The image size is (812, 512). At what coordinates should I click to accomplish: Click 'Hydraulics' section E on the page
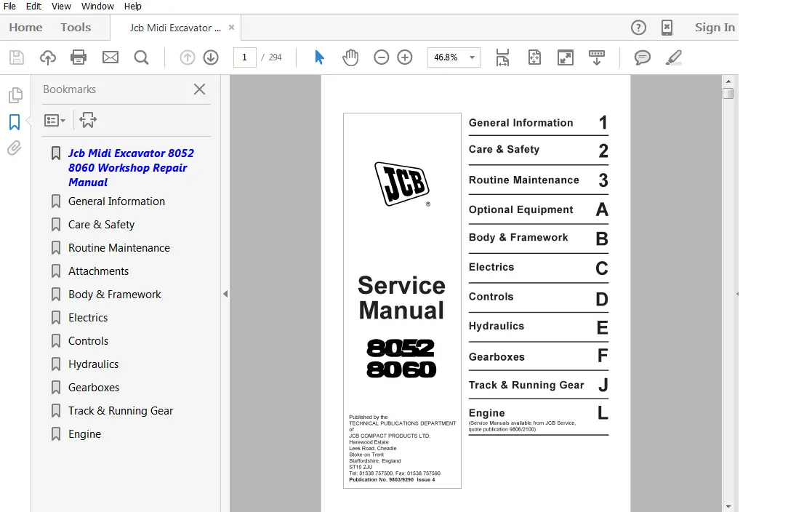pyautogui.click(x=497, y=326)
